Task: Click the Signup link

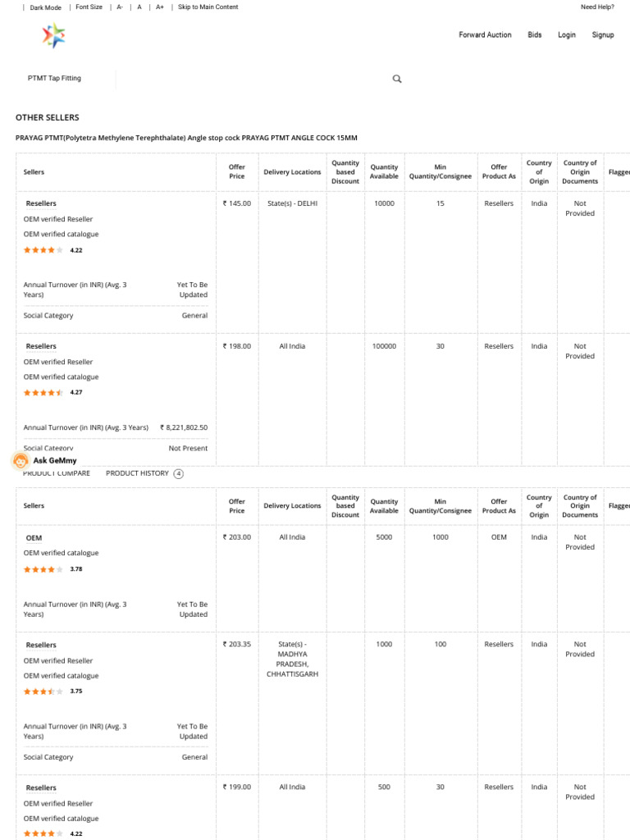Action: click(x=603, y=35)
